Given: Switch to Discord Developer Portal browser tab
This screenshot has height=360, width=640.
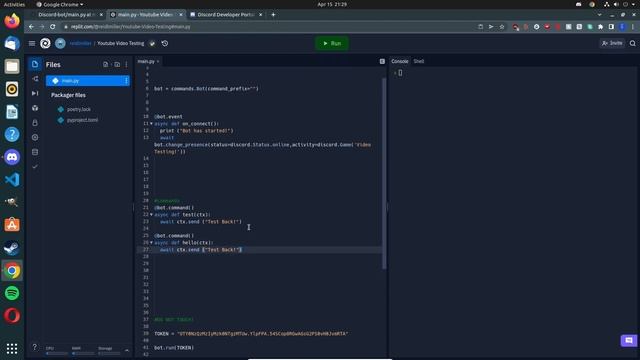Looking at the screenshot, I should tap(226, 15).
